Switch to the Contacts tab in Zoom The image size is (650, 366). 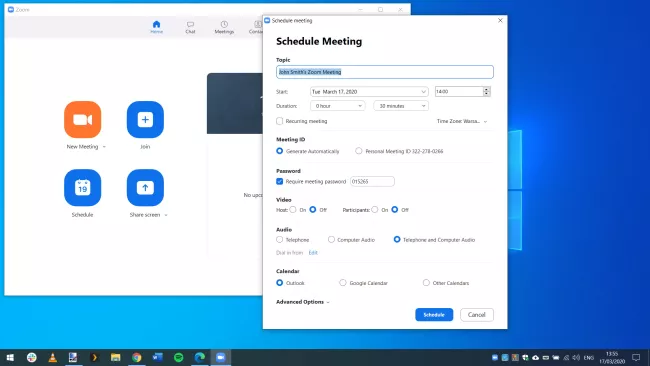(x=256, y=27)
